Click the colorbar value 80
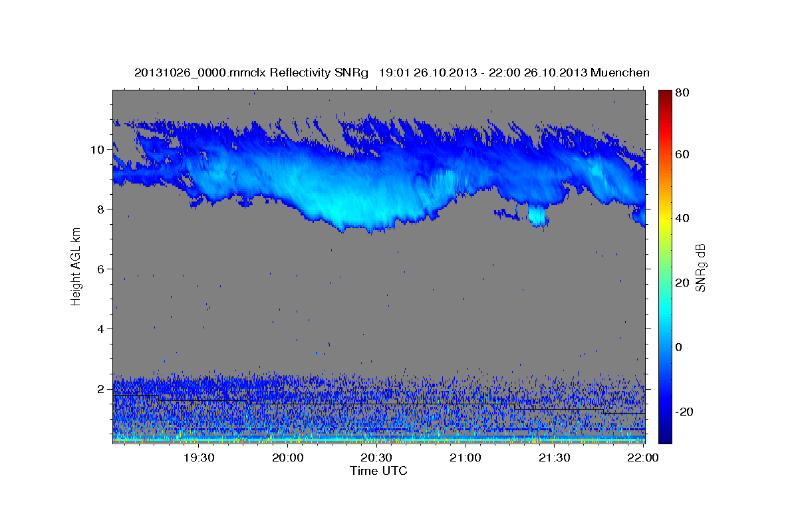The width and height of the screenshot is (798, 532). click(682, 93)
